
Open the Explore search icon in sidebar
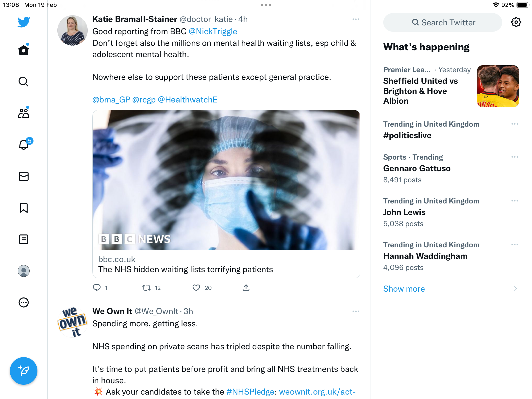pyautogui.click(x=24, y=82)
